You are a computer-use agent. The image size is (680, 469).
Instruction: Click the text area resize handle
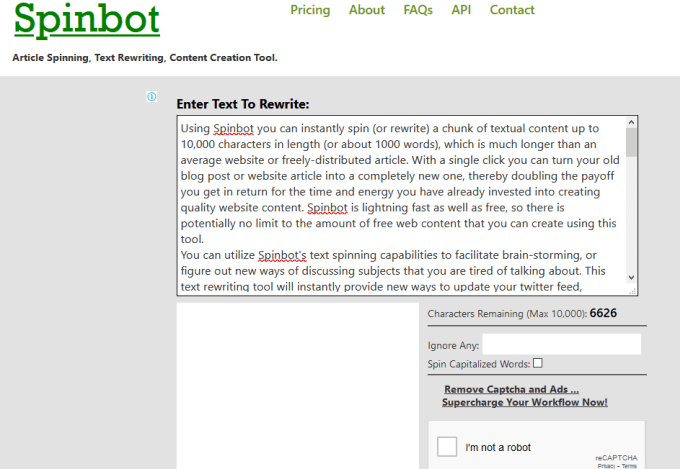(633, 291)
